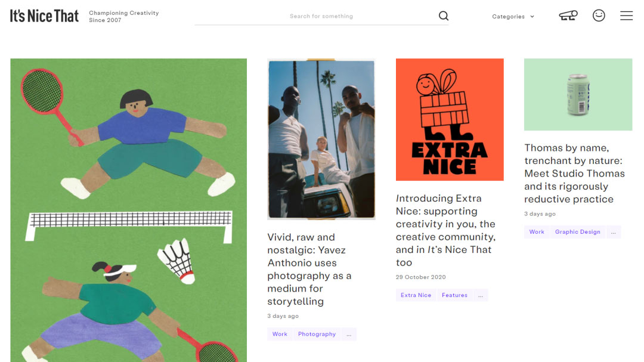Click the magnifying glass search icon

tap(443, 16)
